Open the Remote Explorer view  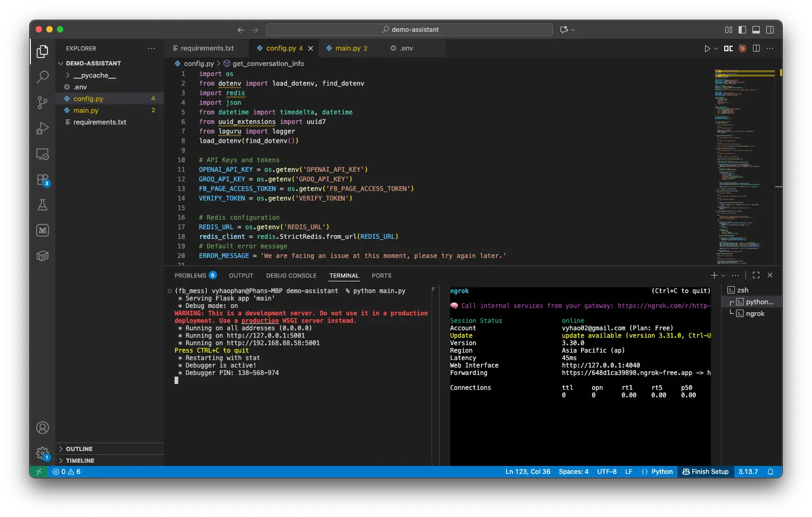43,154
